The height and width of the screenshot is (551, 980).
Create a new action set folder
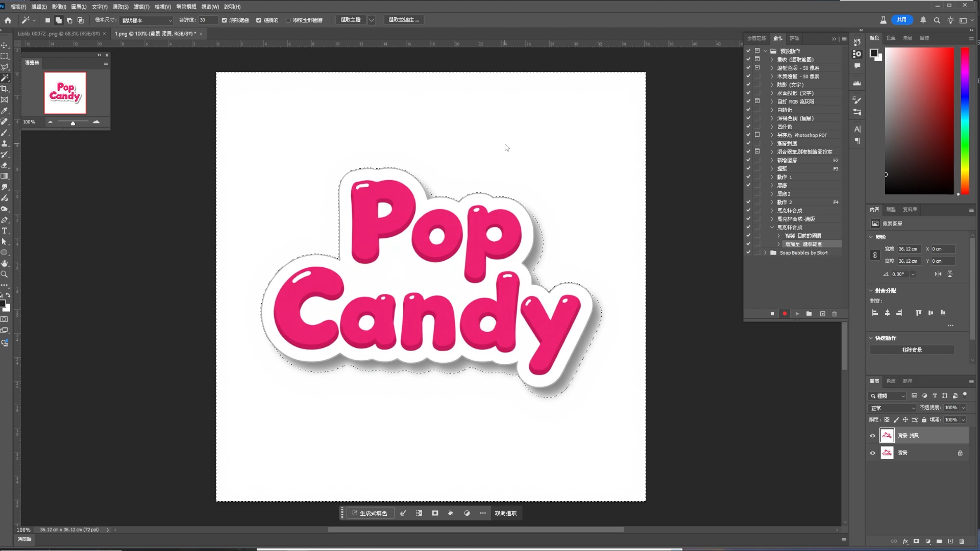coord(809,314)
